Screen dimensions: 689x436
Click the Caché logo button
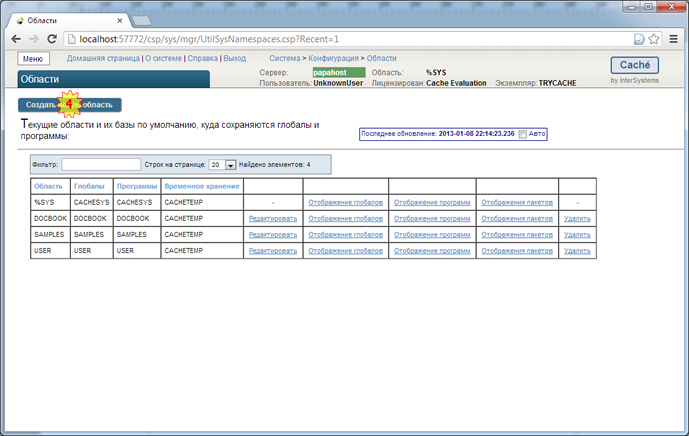click(x=635, y=65)
